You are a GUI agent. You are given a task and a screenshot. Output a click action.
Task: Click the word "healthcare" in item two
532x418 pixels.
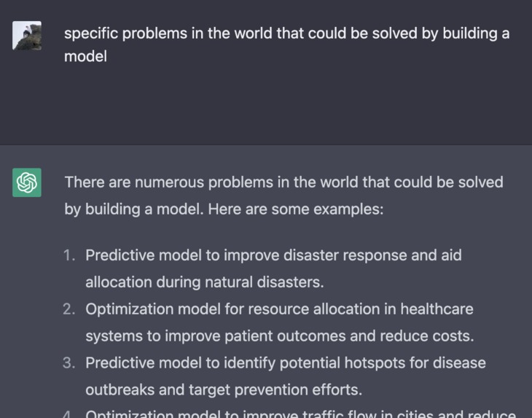[x=437, y=309]
